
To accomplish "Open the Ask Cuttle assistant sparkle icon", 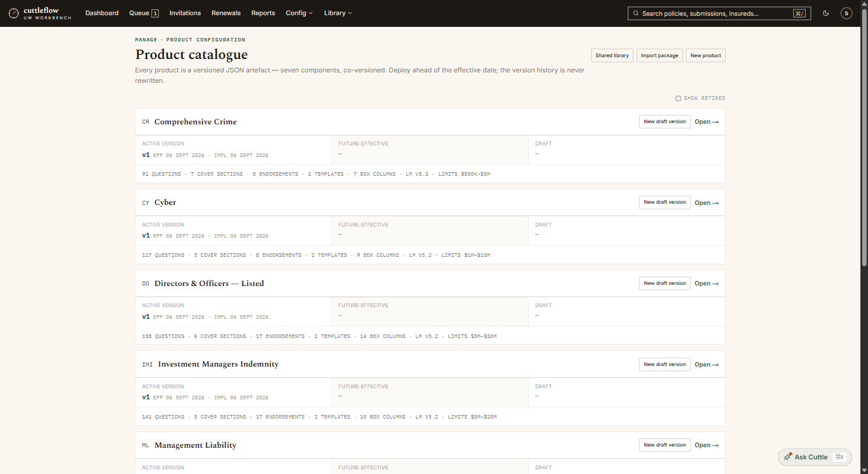I will click(x=788, y=456).
